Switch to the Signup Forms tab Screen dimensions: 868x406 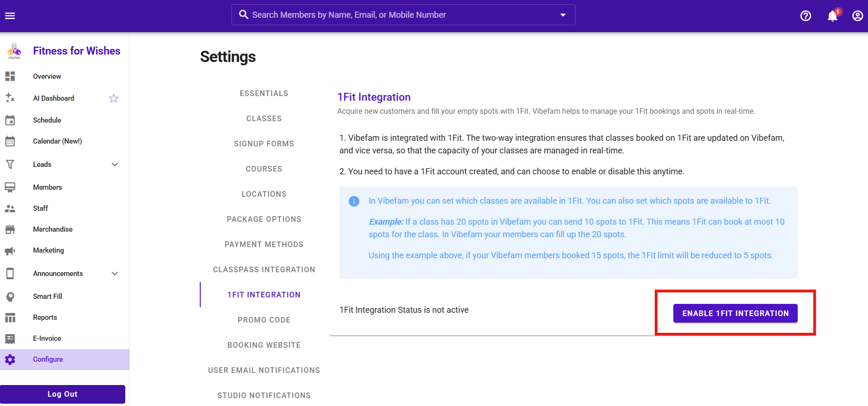(x=264, y=144)
